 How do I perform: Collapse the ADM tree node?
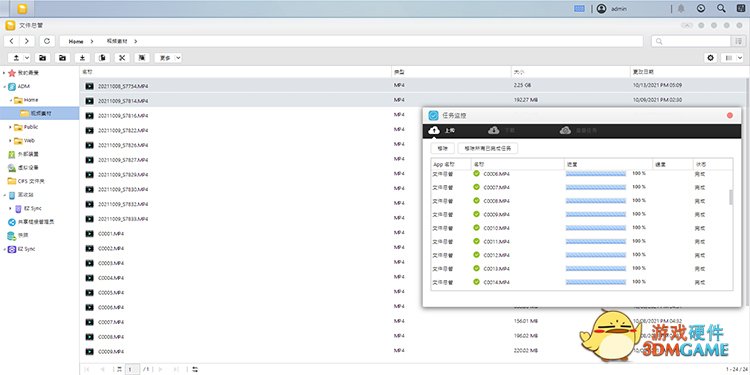click(x=4, y=87)
